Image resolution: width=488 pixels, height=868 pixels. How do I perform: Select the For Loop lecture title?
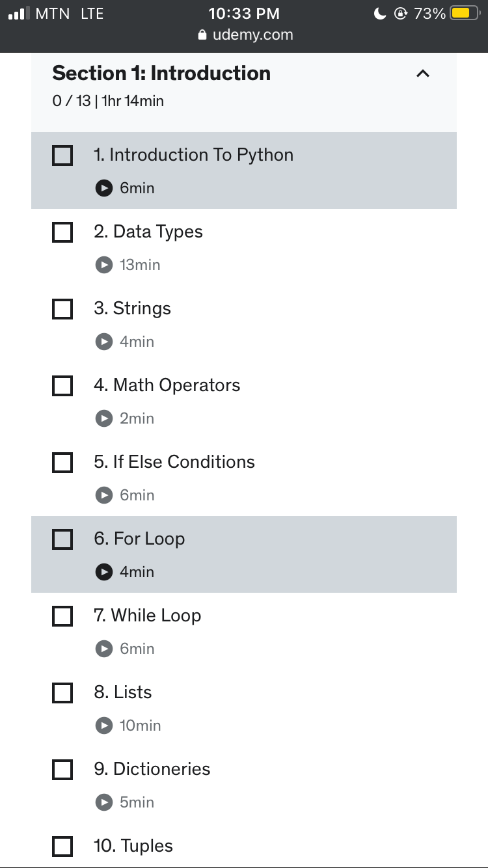click(140, 539)
